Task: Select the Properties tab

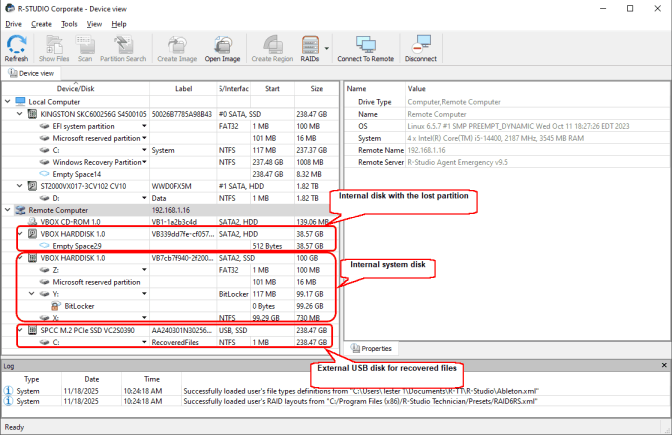Action: tap(374, 348)
